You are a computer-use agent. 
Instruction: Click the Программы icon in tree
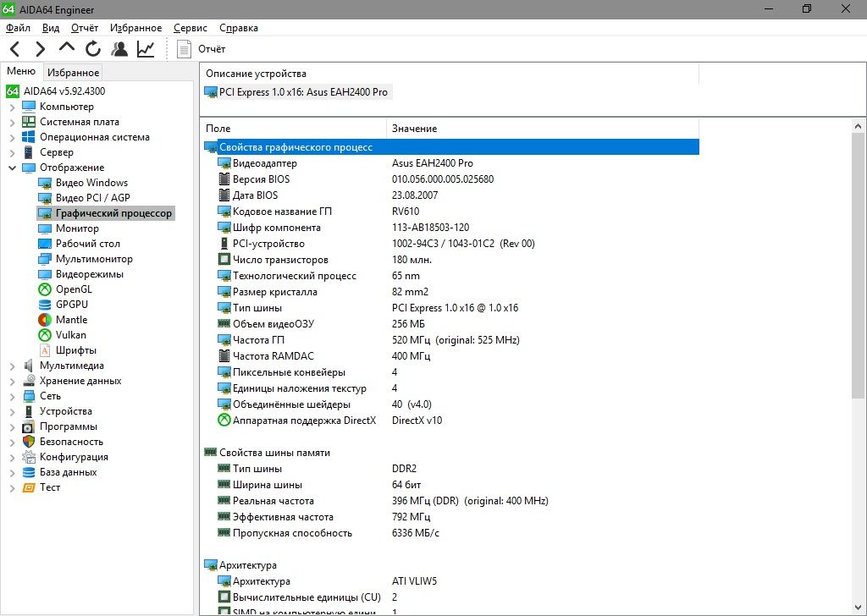(x=29, y=427)
